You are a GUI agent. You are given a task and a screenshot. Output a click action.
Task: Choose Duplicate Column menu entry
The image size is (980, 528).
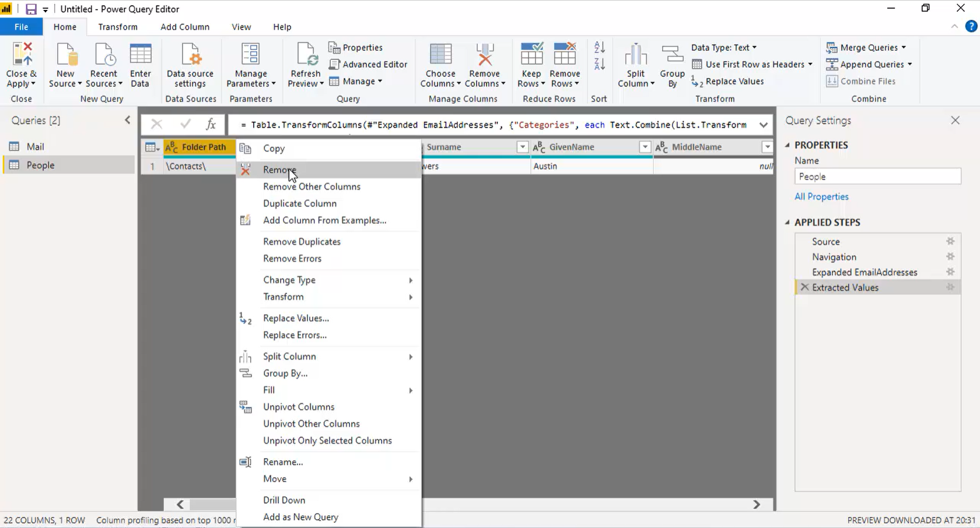(329, 204)
